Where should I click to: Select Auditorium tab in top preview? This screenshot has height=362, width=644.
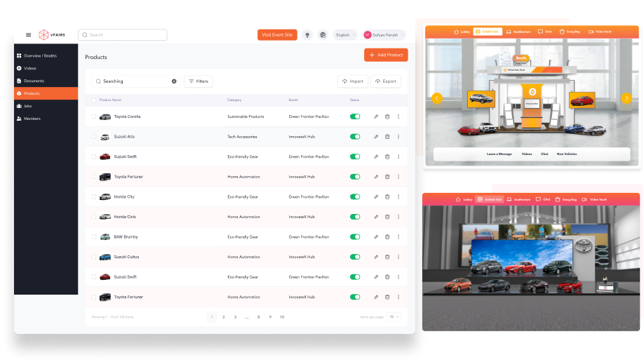[x=518, y=32]
